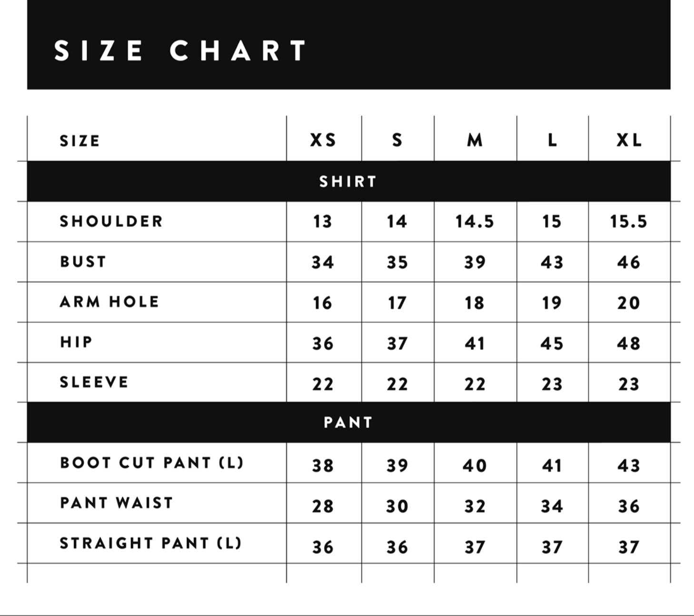Click the PANT section banner
694x616 pixels.
[348, 422]
